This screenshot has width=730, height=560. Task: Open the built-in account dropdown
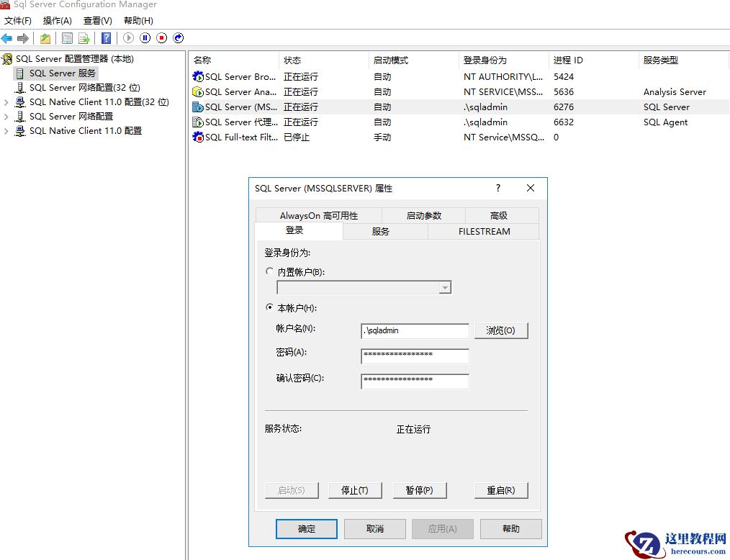[445, 286]
